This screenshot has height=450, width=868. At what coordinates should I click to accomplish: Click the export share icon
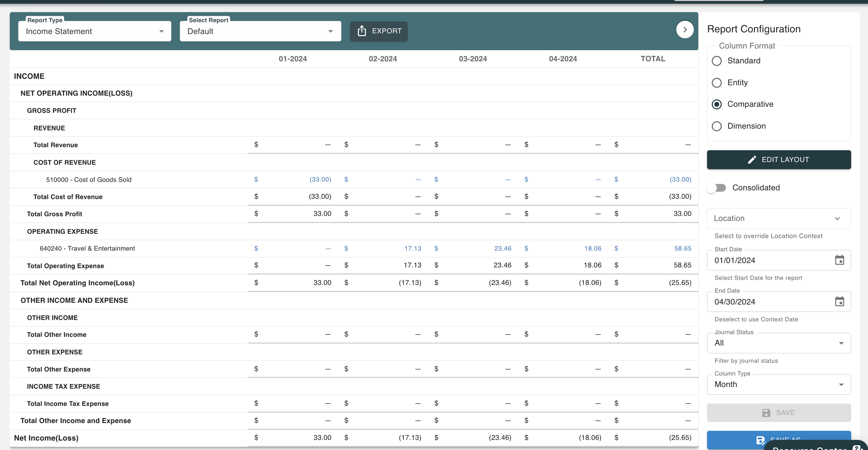362,31
